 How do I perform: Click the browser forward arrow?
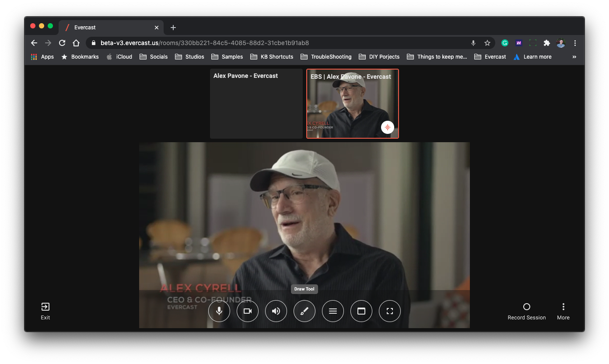coord(48,43)
